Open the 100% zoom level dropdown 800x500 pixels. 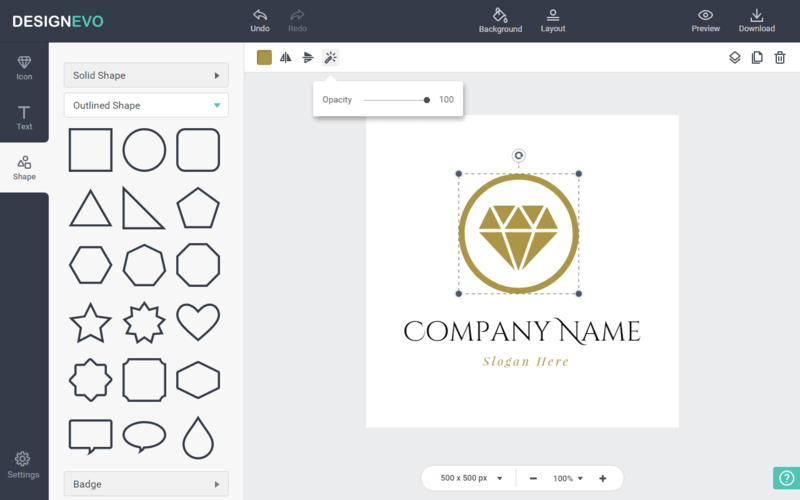[x=568, y=479]
